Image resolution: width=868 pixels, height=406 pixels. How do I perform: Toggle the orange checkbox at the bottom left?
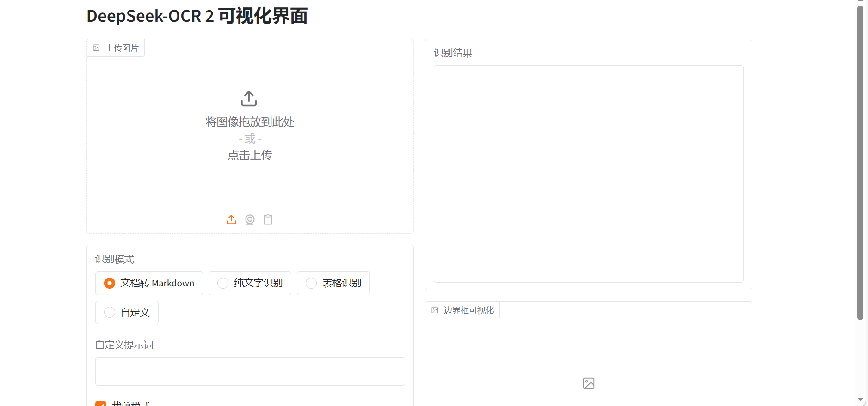[101, 404]
